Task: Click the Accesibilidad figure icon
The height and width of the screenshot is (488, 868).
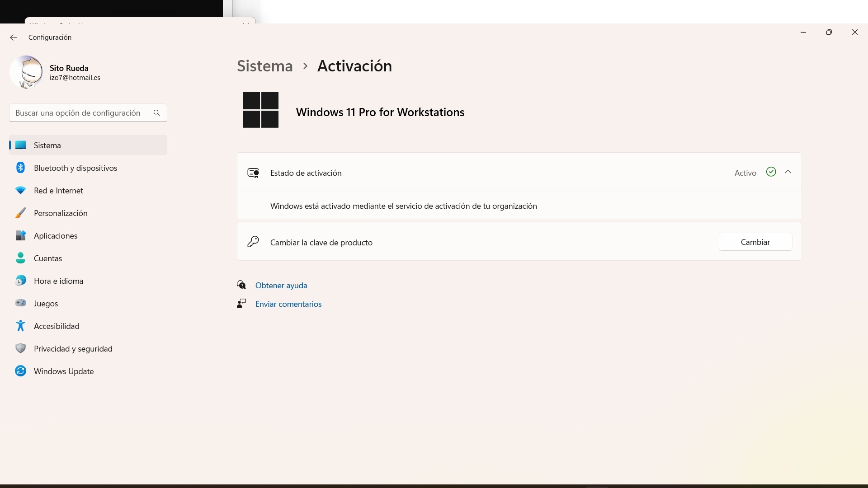Action: click(x=20, y=326)
